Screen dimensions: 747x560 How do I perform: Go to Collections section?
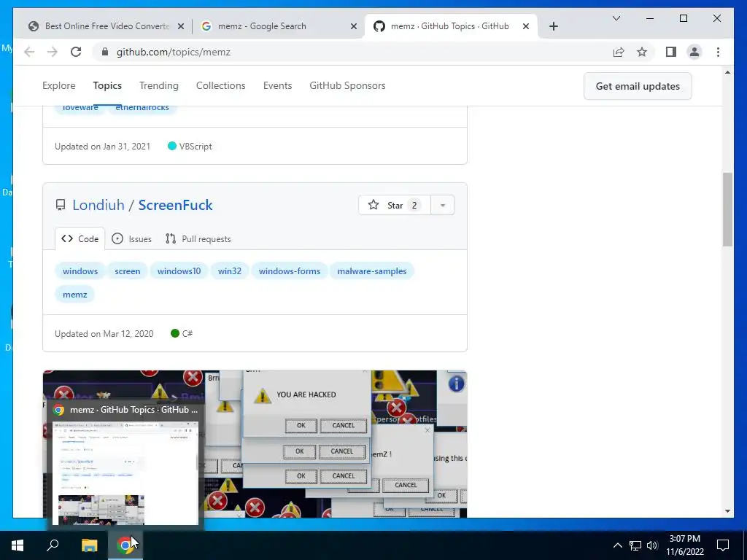(220, 86)
